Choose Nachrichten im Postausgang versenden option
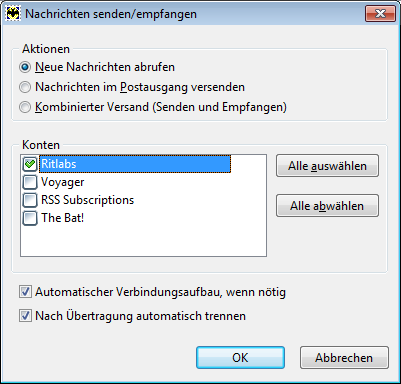The image size is (401, 384). (25, 87)
